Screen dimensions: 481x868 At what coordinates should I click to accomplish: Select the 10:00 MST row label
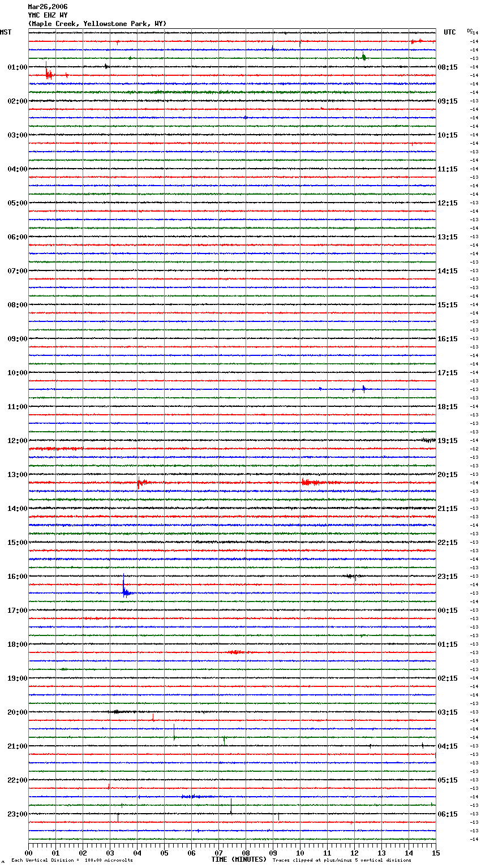click(17, 373)
